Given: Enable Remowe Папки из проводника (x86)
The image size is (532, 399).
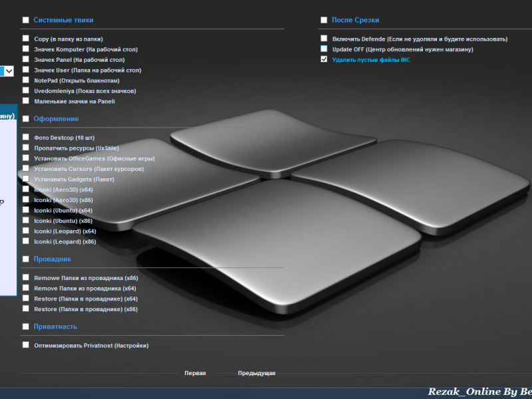Looking at the screenshot, I should point(26,277).
